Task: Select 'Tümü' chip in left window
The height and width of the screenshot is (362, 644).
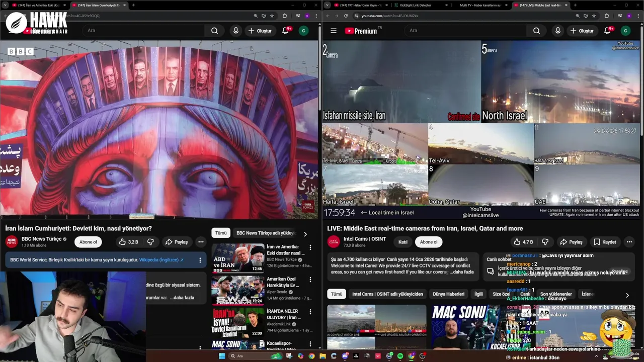Action: click(221, 233)
